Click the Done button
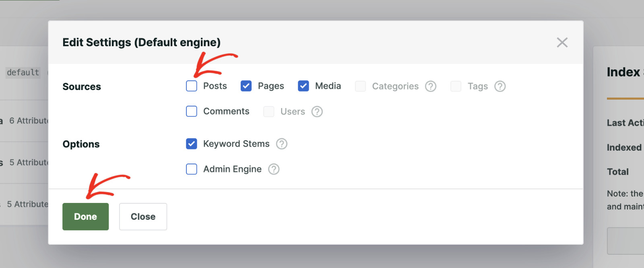Viewport: 644px width, 268px height. coord(85,217)
